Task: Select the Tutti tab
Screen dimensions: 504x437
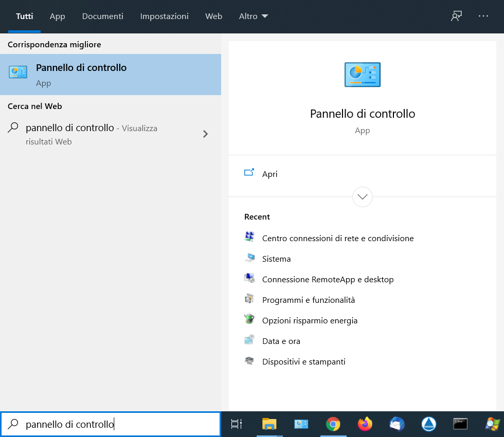Action: tap(25, 16)
